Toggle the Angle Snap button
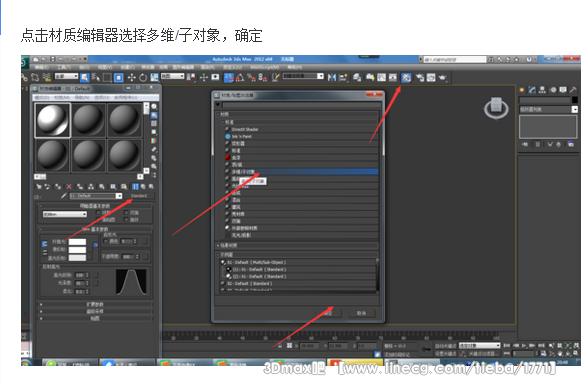 pyautogui.click(x=240, y=77)
